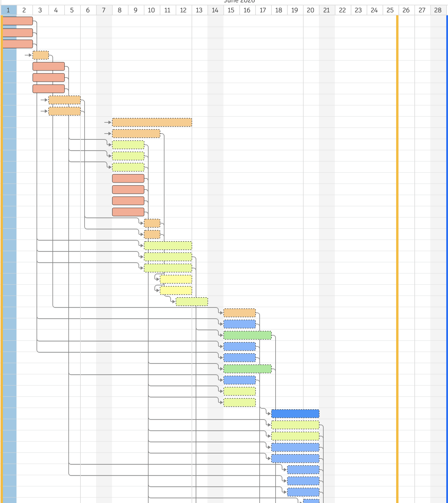The width and height of the screenshot is (448, 503).
Task: Click day 2 column header
Action: pos(24,10)
